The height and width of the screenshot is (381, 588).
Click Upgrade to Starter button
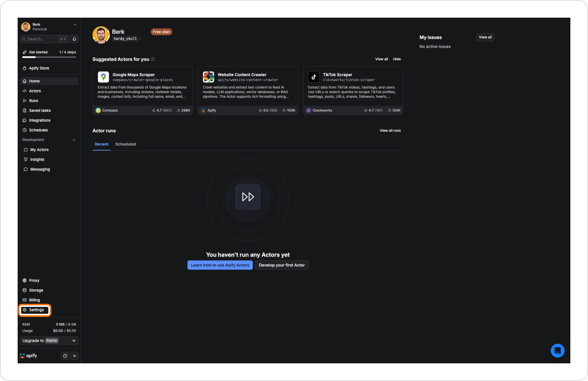coord(49,341)
